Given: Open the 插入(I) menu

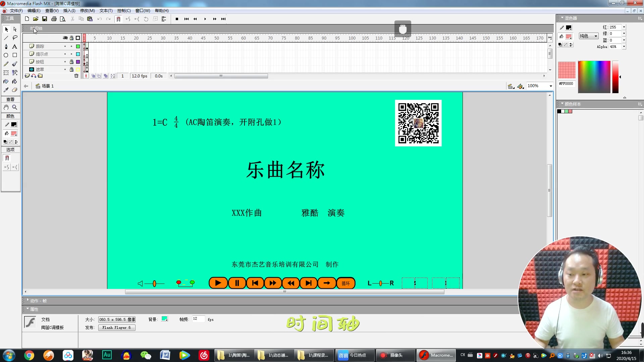Looking at the screenshot, I should pos(69,11).
